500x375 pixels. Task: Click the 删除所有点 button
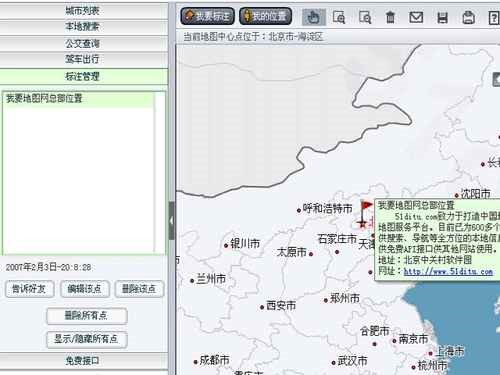(87, 315)
